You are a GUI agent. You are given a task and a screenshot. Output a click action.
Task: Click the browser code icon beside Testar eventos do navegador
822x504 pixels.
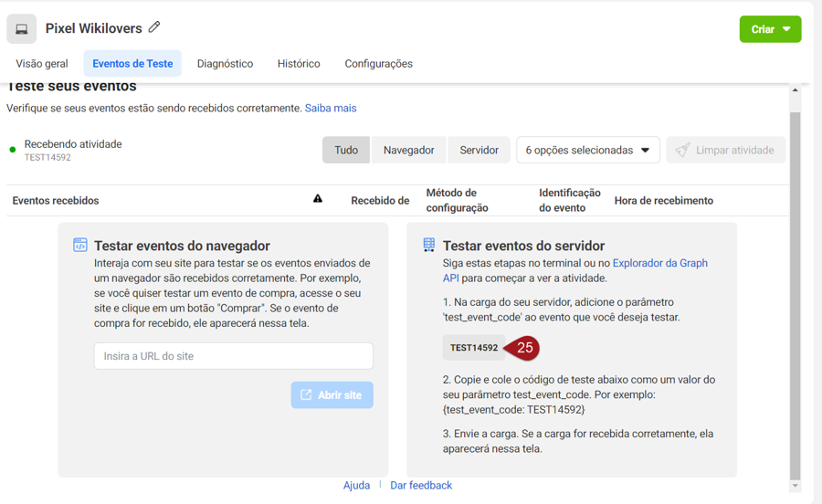point(80,245)
